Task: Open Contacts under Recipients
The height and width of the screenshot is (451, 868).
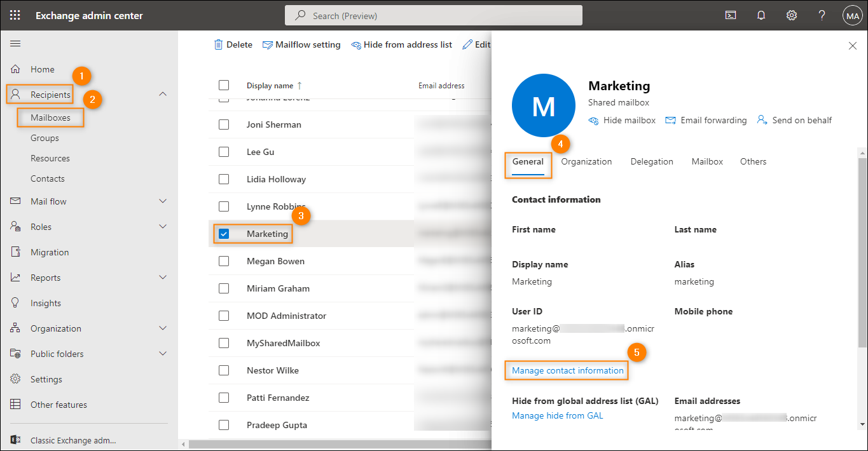Action: click(48, 178)
